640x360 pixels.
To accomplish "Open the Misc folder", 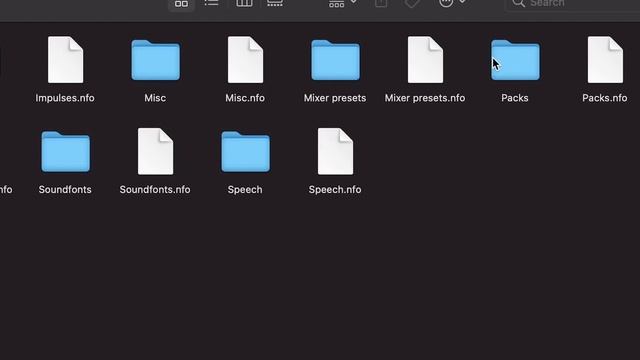I will [156, 60].
